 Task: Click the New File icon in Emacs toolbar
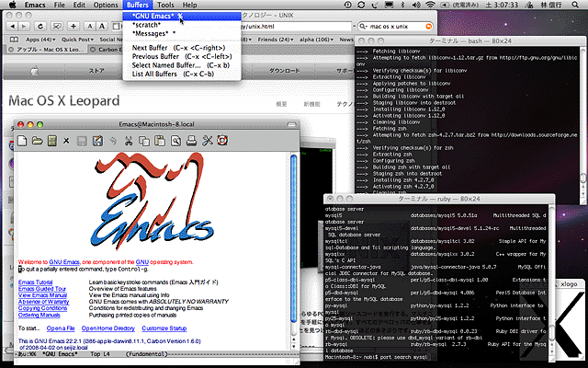[22, 141]
